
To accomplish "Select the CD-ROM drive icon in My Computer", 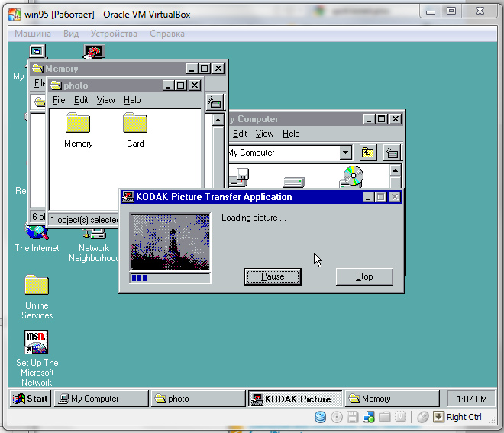I will point(351,176).
